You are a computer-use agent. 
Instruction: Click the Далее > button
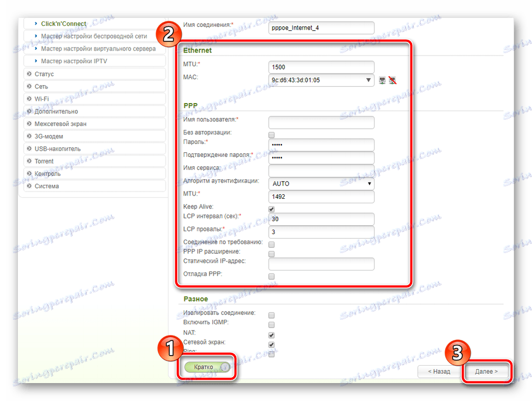pyautogui.click(x=486, y=371)
